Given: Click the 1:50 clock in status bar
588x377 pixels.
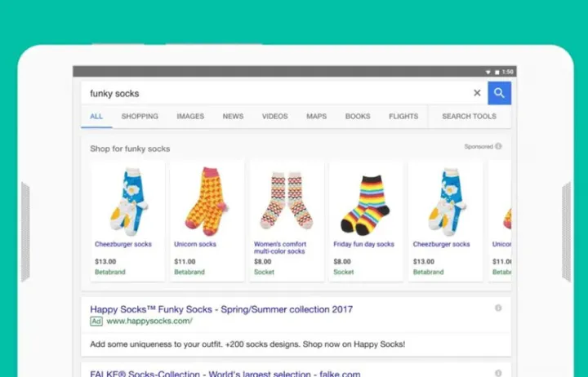Looking at the screenshot, I should click(x=507, y=72).
